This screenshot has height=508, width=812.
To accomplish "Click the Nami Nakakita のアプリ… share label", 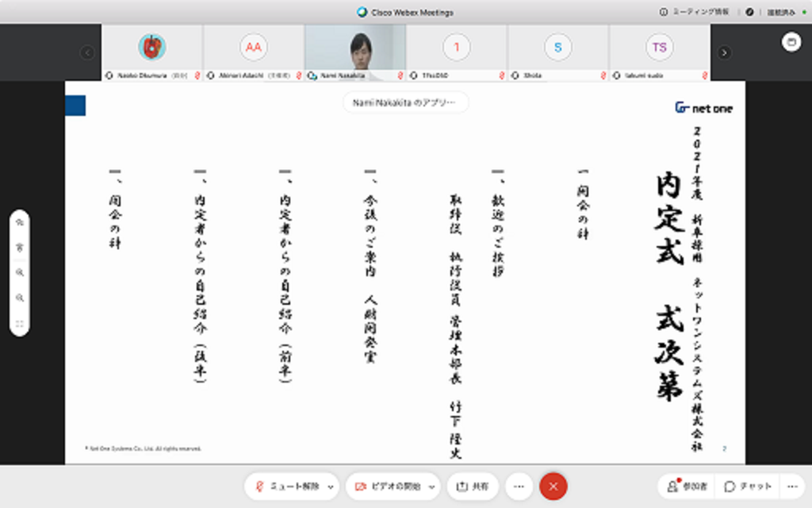I will [405, 102].
